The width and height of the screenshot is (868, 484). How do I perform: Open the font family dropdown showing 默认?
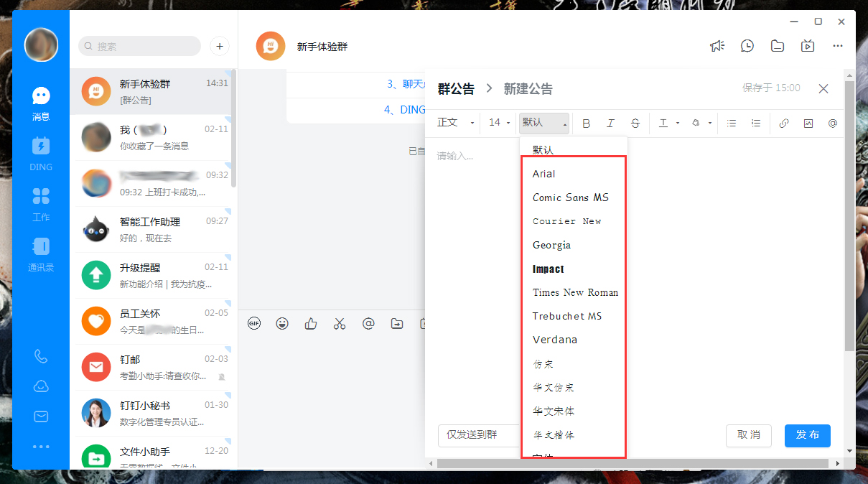(x=543, y=123)
